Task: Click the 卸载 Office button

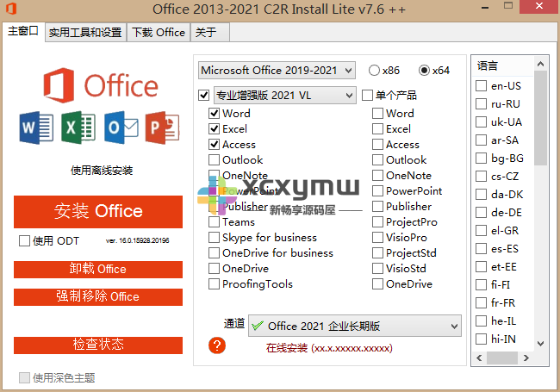Action: tap(98, 269)
